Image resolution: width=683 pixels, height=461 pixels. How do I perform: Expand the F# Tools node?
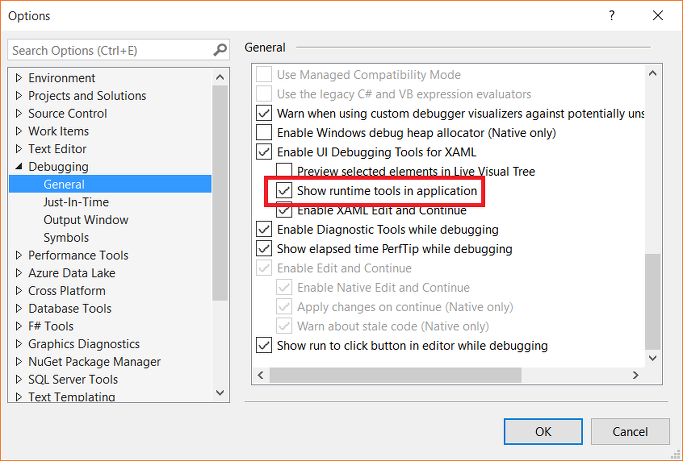click(19, 326)
